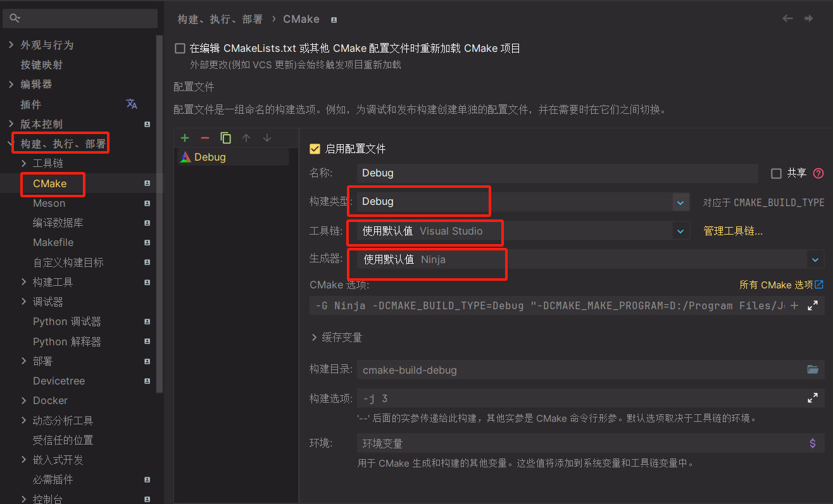Image resolution: width=833 pixels, height=504 pixels.
Task: Click the 管理工具链... link
Action: click(x=733, y=231)
